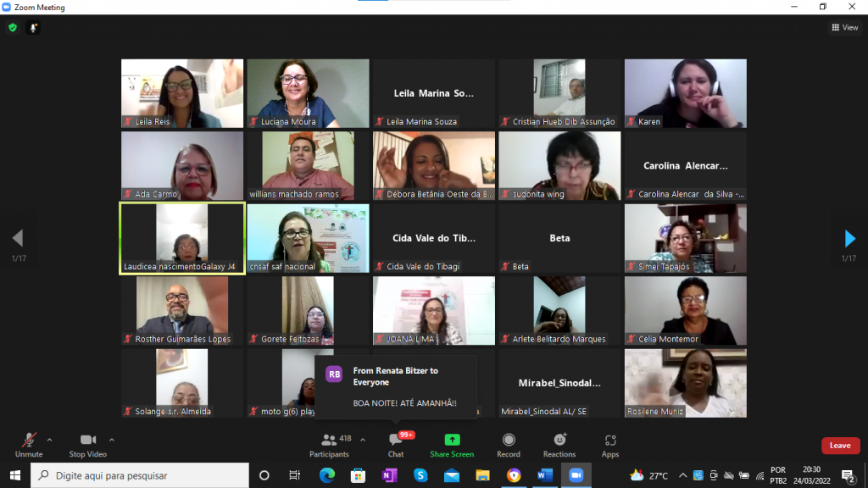Go to previous page of participants

pyautogui.click(x=18, y=239)
